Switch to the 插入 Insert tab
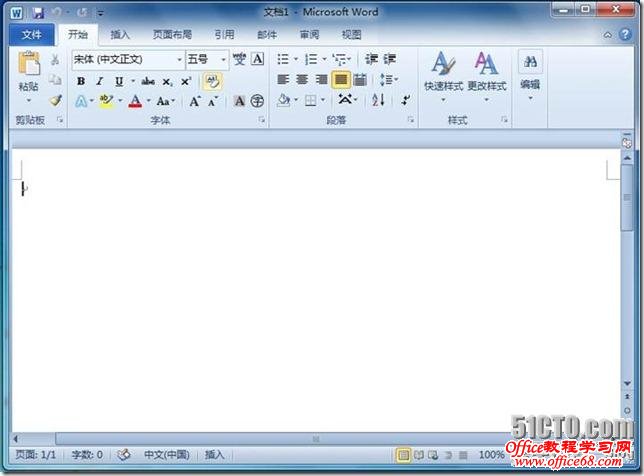644x476 pixels. point(120,34)
